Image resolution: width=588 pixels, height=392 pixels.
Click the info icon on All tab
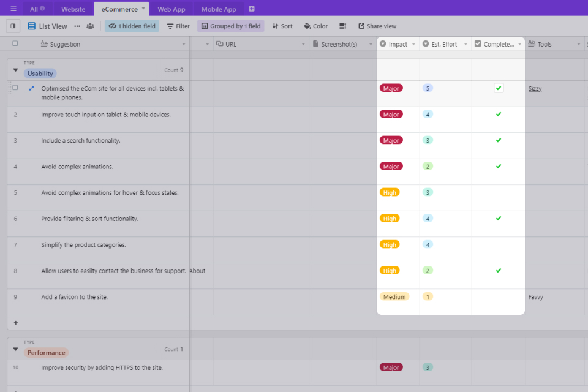point(42,8)
